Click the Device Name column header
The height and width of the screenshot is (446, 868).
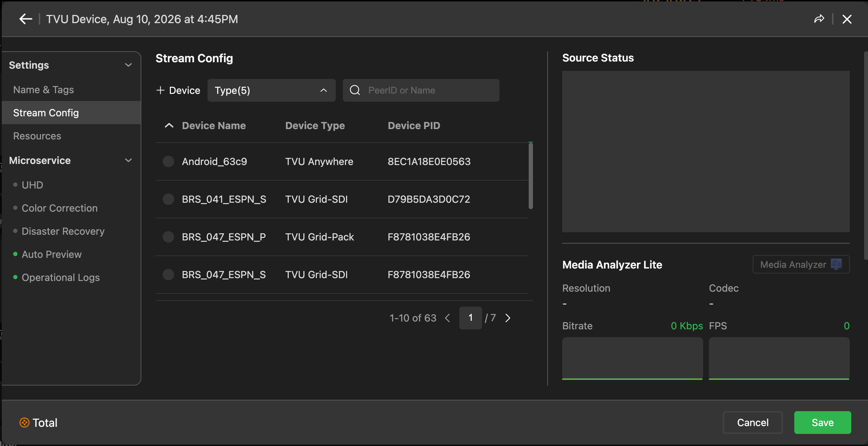click(x=214, y=126)
